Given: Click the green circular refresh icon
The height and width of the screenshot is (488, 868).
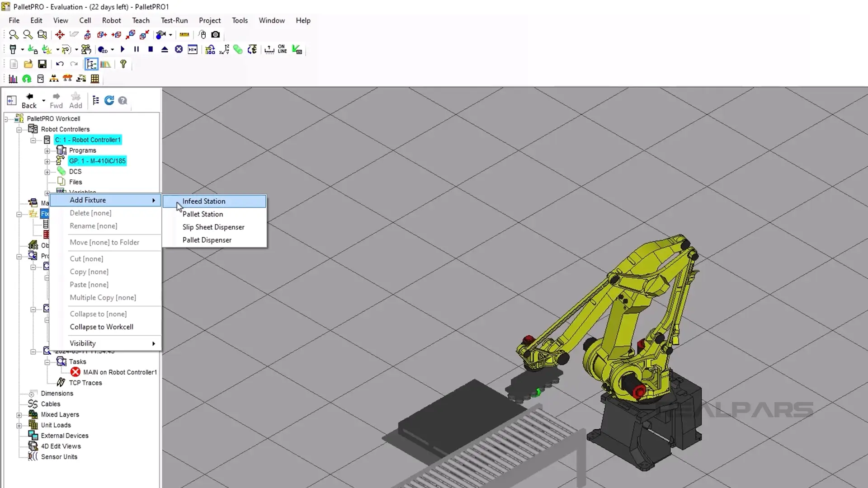Looking at the screenshot, I should coord(27,79).
